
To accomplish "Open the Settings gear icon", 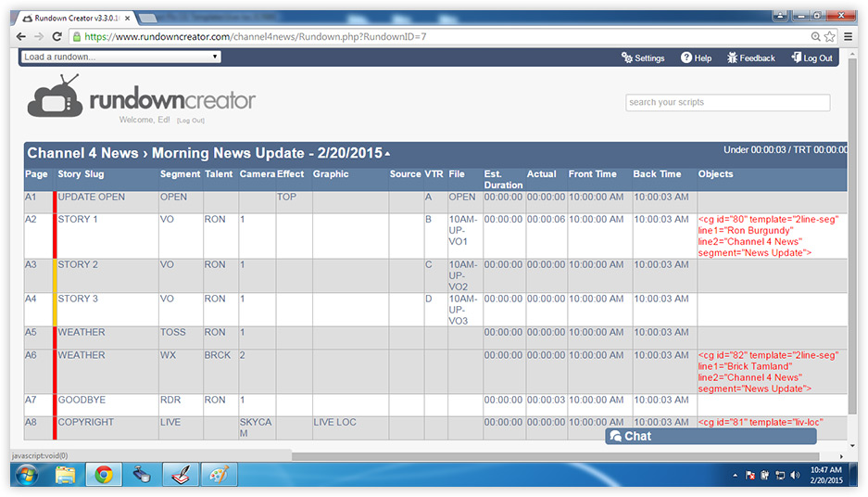I will pyautogui.click(x=626, y=57).
